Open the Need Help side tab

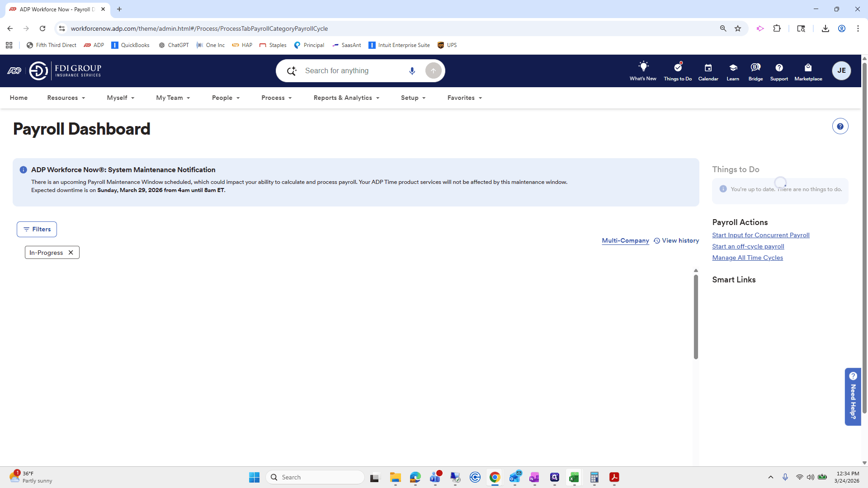click(x=853, y=396)
